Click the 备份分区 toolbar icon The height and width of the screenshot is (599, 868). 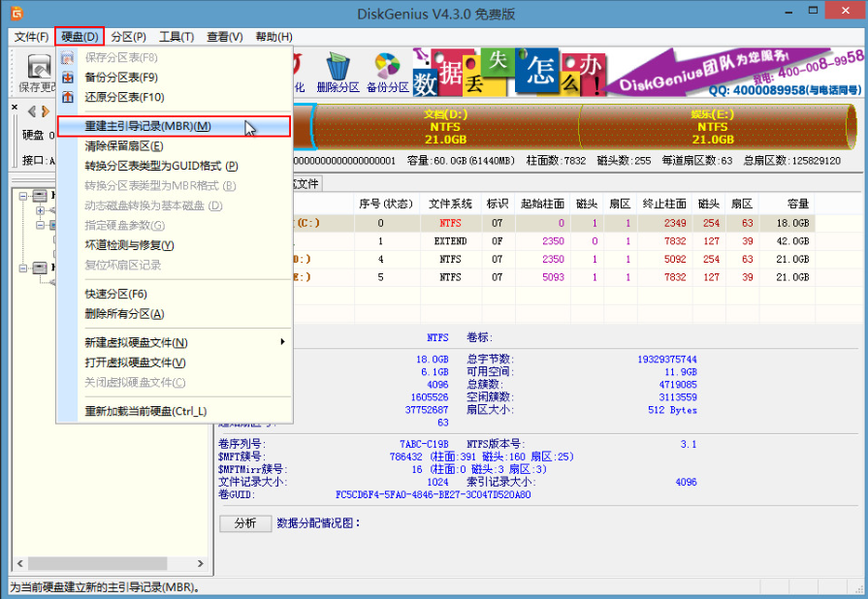point(388,66)
